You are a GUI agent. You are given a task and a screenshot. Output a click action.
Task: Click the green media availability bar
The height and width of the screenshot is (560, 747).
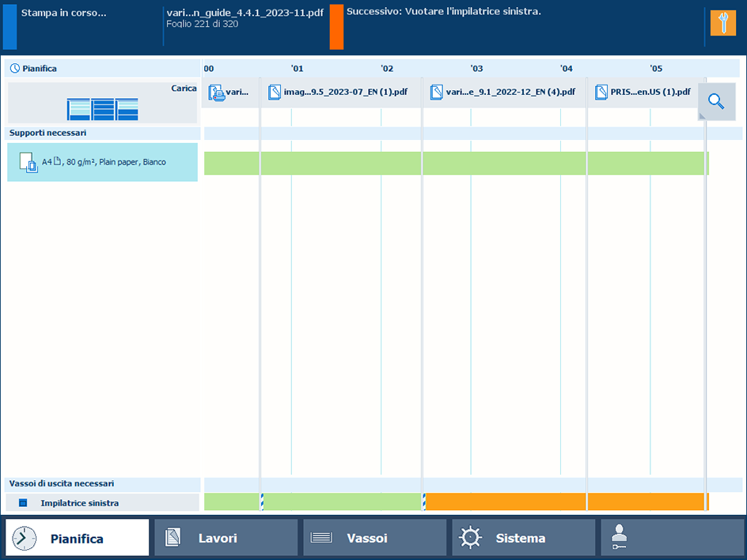[457, 163]
